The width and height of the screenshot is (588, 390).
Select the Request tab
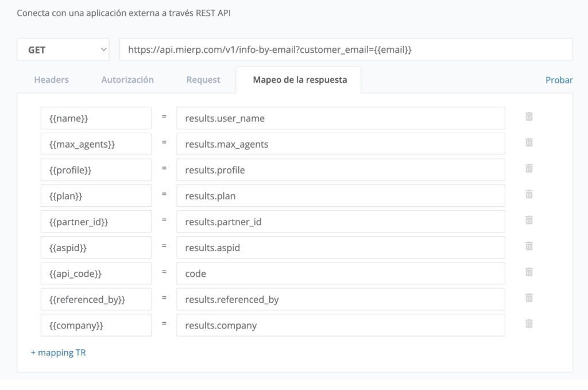203,80
